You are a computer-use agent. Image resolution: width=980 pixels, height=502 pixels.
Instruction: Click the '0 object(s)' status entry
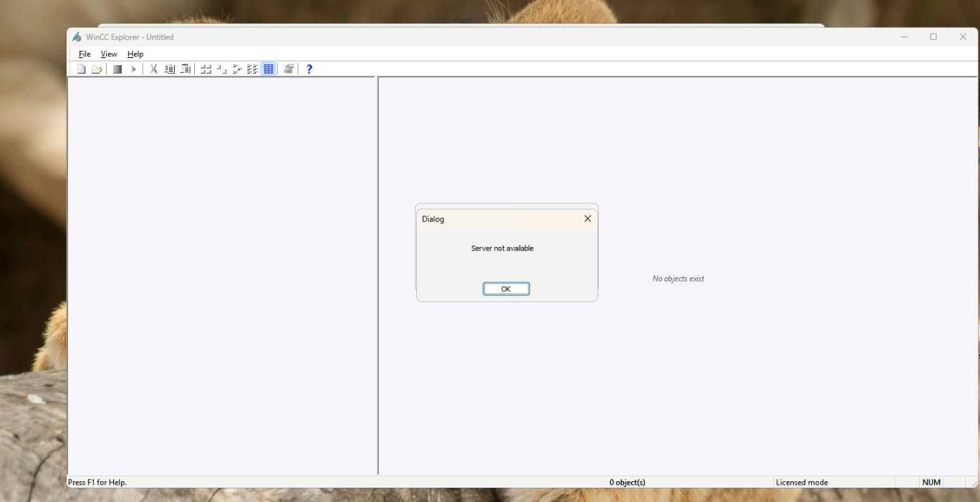point(628,483)
